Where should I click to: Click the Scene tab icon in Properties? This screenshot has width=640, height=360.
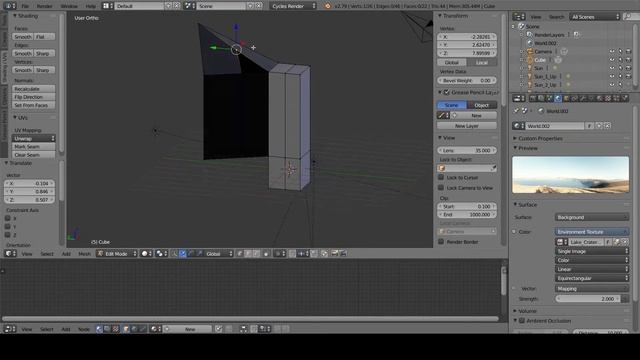pos(549,98)
